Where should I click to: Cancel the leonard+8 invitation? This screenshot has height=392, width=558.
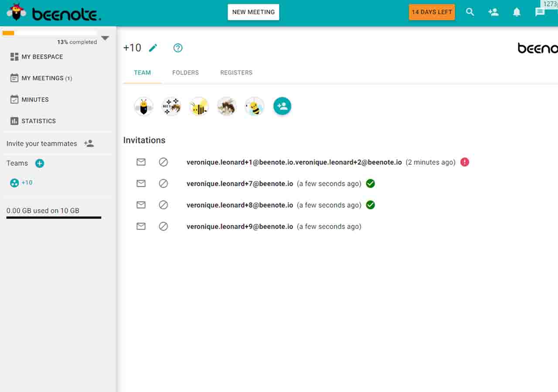tap(163, 205)
